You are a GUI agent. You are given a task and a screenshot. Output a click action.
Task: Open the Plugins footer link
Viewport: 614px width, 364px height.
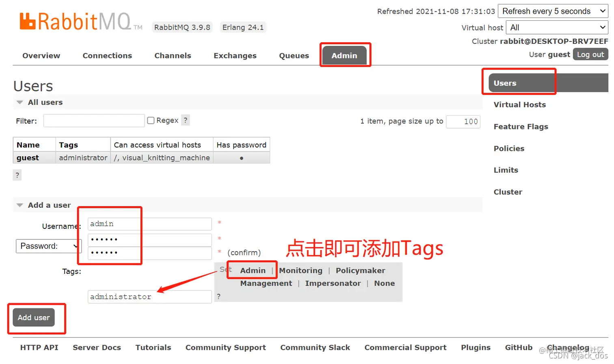476,347
